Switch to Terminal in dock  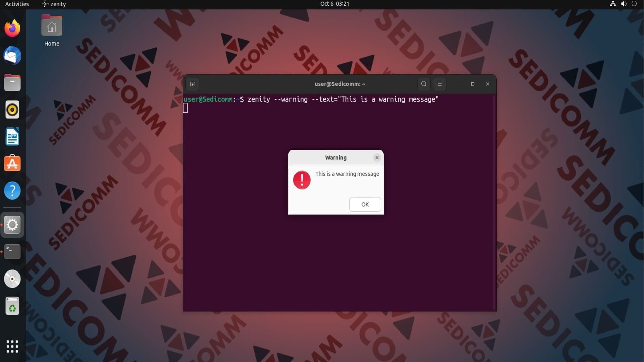point(12,252)
